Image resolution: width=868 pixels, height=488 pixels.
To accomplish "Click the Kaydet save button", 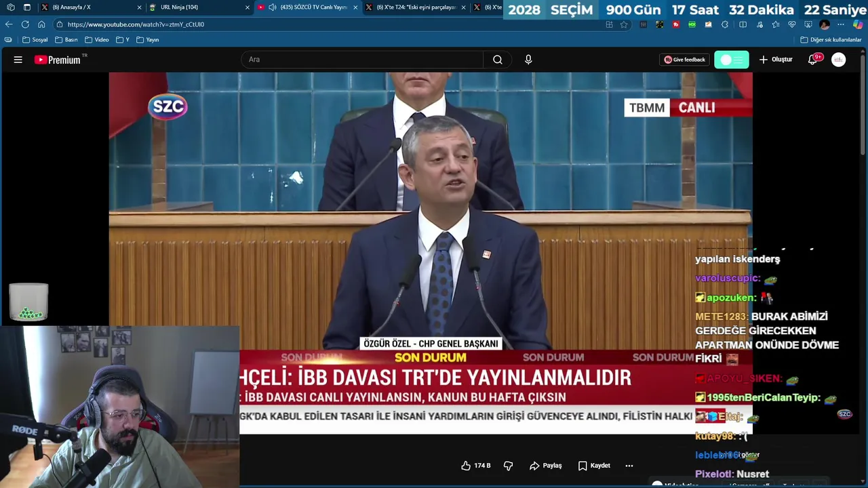I will [594, 466].
